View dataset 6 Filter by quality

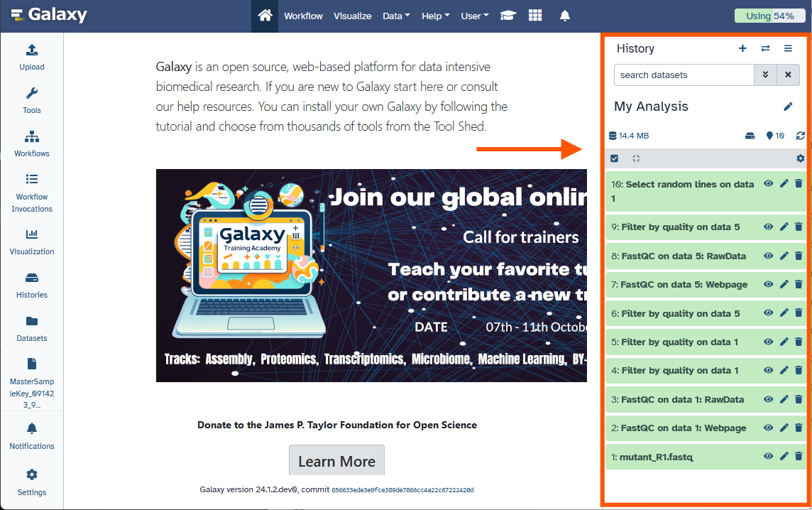point(769,313)
